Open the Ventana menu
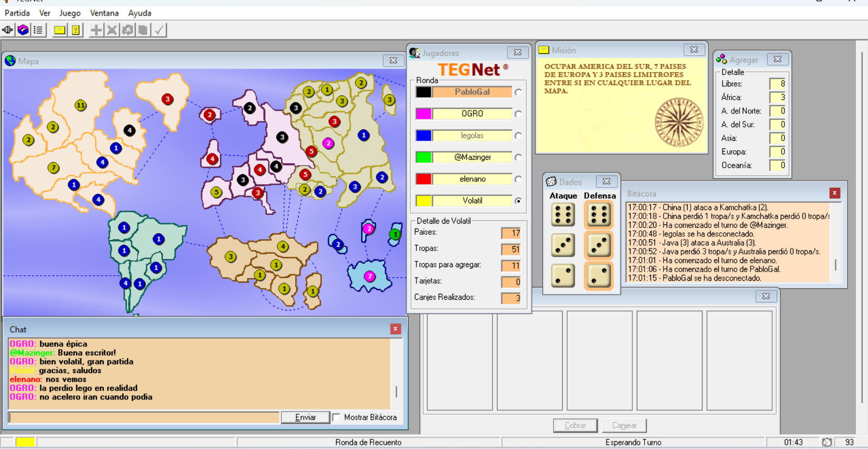This screenshot has height=449, width=868. 104,13
